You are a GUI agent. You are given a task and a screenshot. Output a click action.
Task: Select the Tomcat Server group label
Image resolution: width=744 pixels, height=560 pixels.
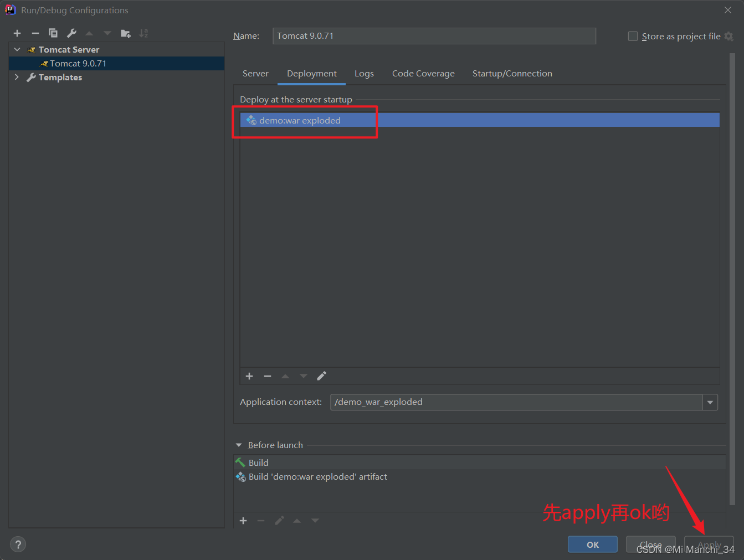coord(69,49)
